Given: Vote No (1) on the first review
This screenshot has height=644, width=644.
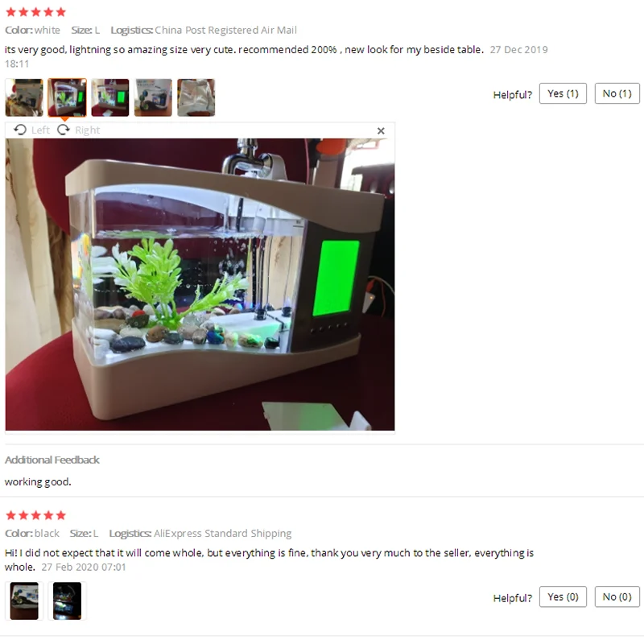Looking at the screenshot, I should tap(617, 93).
